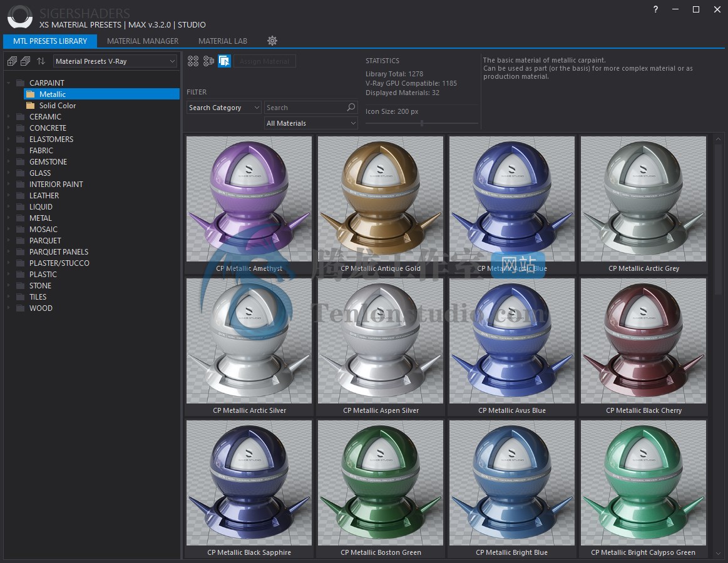Click the spheres-with-list view icon
Viewport: 728px width, 563px height.
[x=209, y=61]
